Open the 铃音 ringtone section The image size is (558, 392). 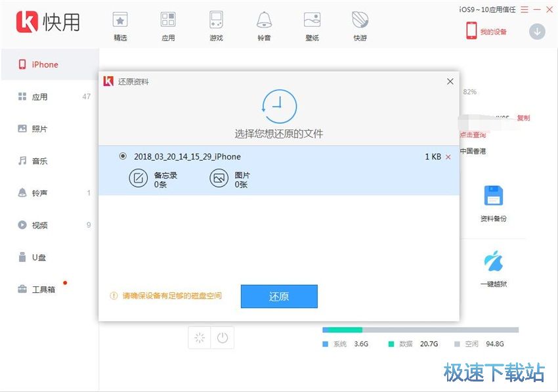[x=264, y=26]
